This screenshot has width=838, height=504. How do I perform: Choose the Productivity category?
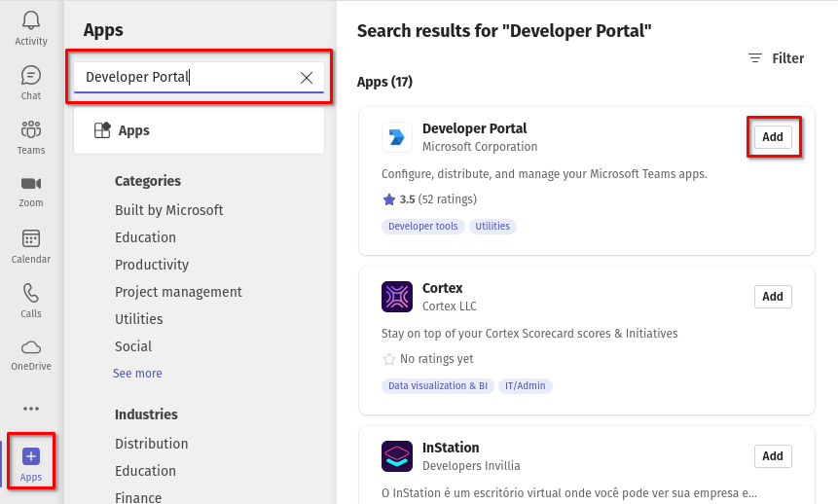[152, 265]
